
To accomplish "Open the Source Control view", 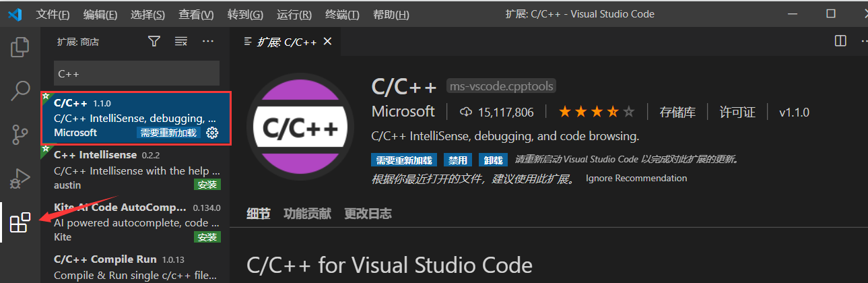I will (x=20, y=135).
